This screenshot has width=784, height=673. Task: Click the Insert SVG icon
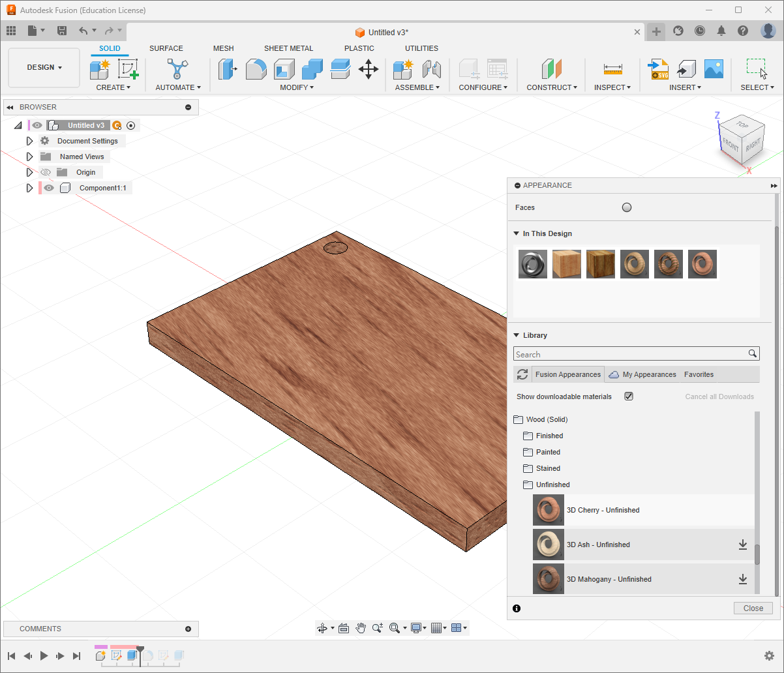pos(658,69)
